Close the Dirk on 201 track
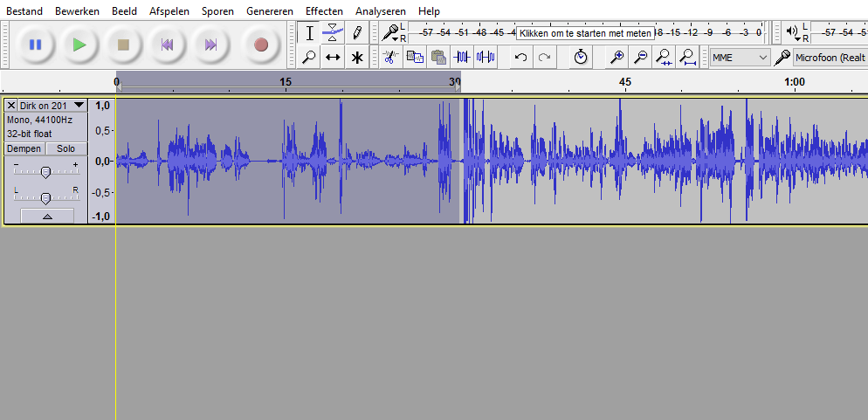The height and width of the screenshot is (420, 868). 11,105
